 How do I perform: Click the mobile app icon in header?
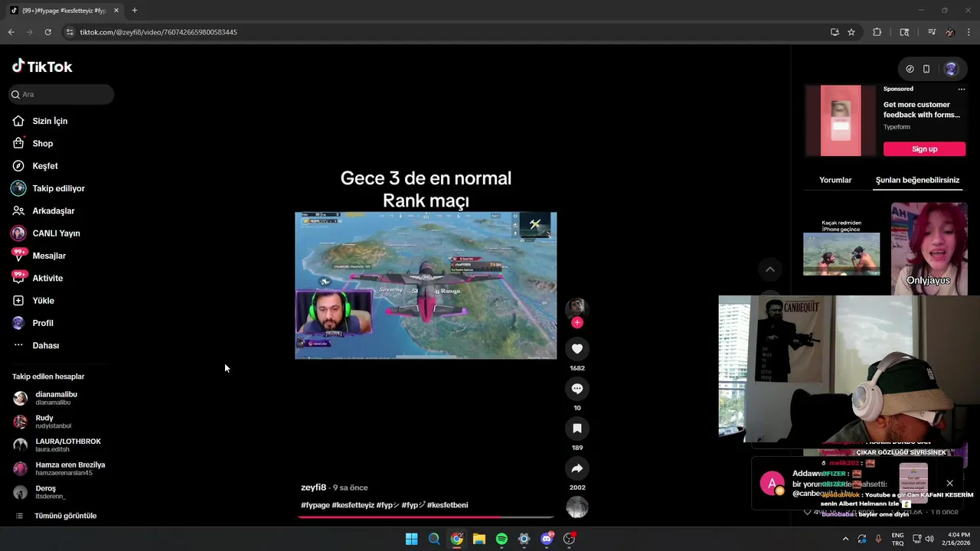tap(926, 69)
